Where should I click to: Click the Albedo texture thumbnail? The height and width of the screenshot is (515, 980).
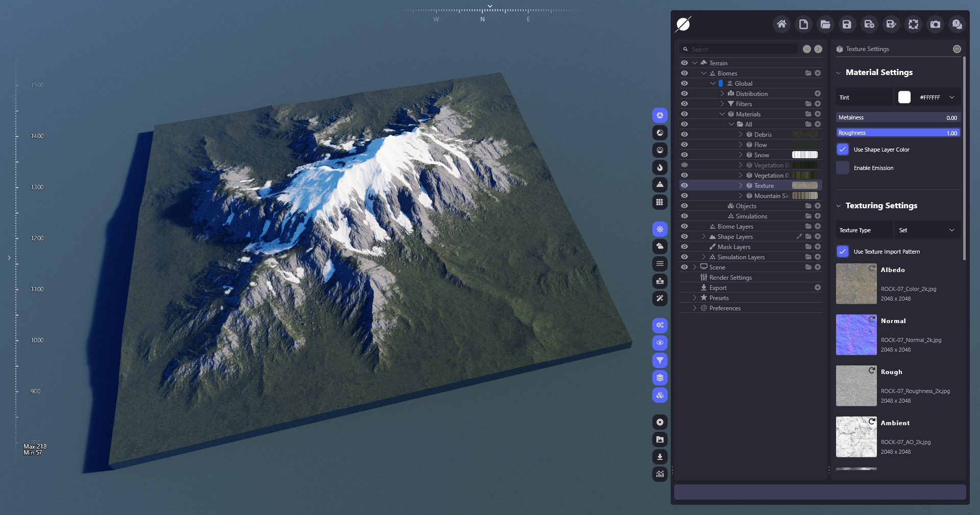[x=856, y=284]
